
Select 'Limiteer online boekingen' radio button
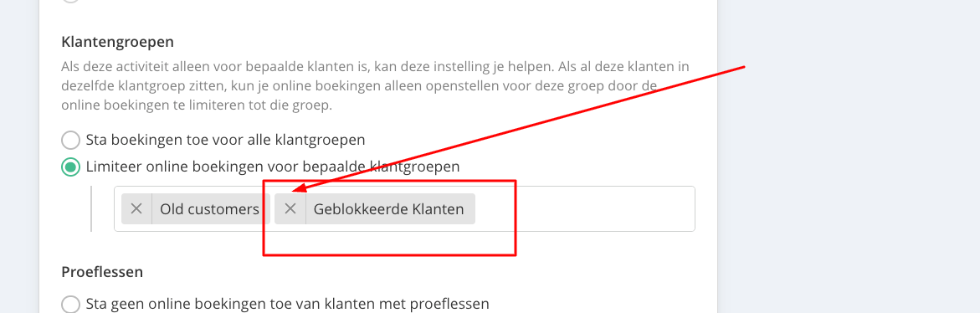71,167
